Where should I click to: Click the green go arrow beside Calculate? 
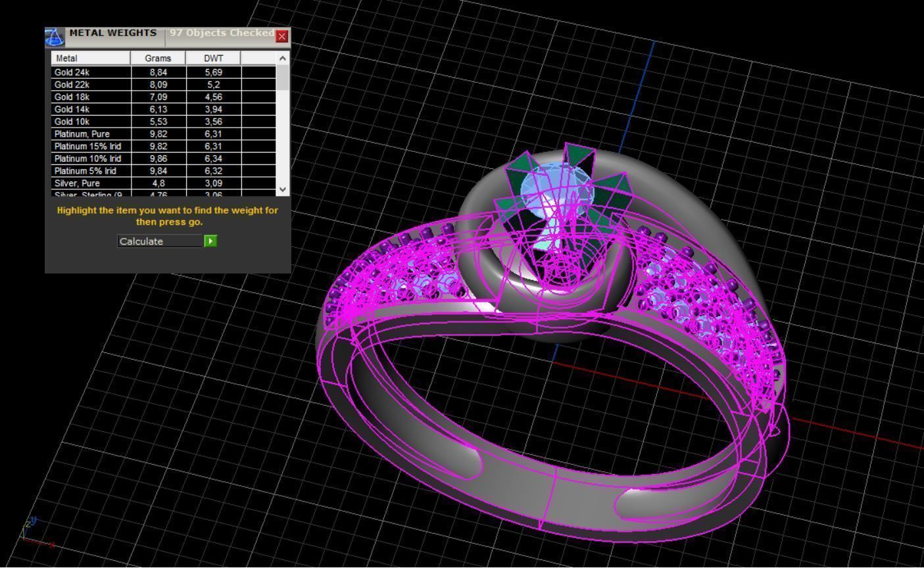click(210, 241)
